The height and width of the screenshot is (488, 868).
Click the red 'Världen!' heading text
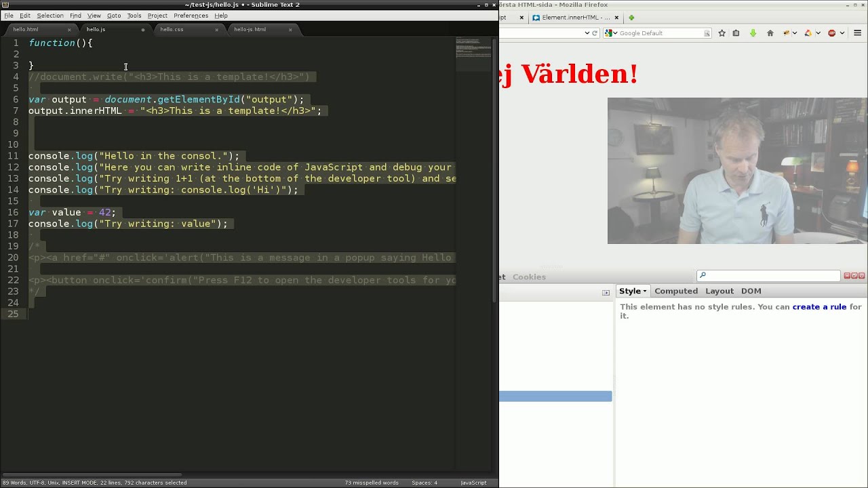tap(579, 74)
